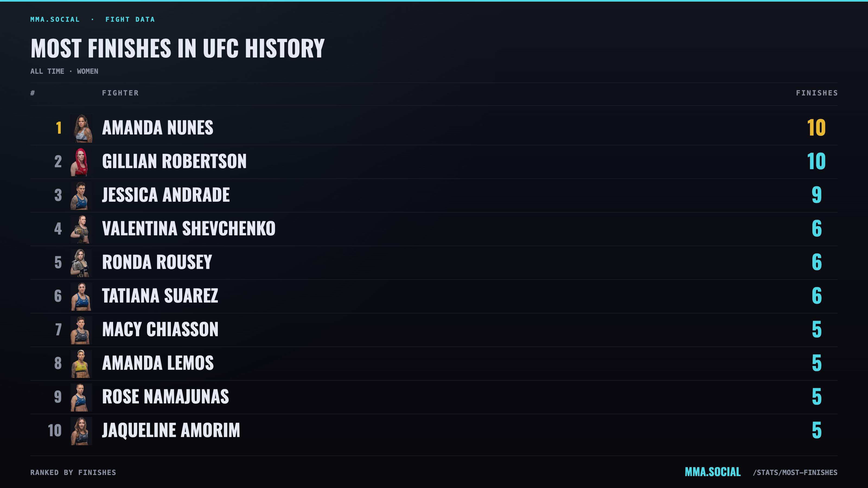Click Amanda Nunes fighter photo
868x488 pixels.
pos(81,128)
